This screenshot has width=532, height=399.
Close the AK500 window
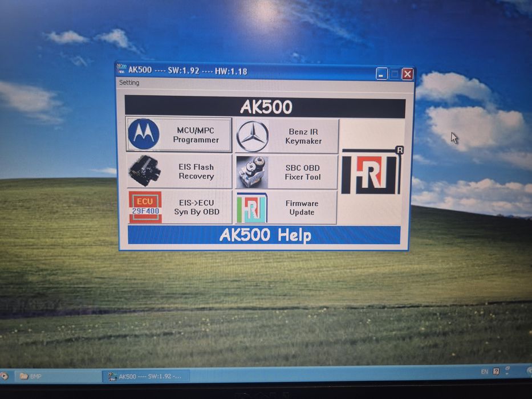click(x=408, y=74)
